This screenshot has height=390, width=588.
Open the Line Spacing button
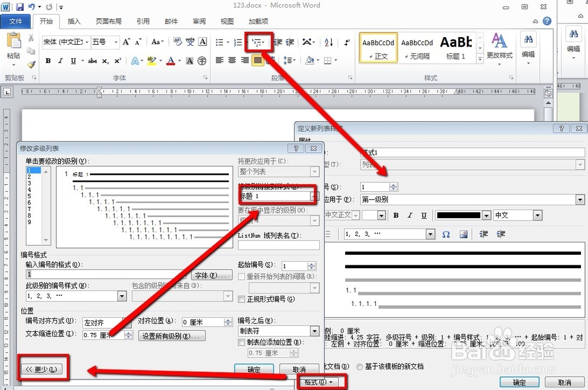coord(289,60)
